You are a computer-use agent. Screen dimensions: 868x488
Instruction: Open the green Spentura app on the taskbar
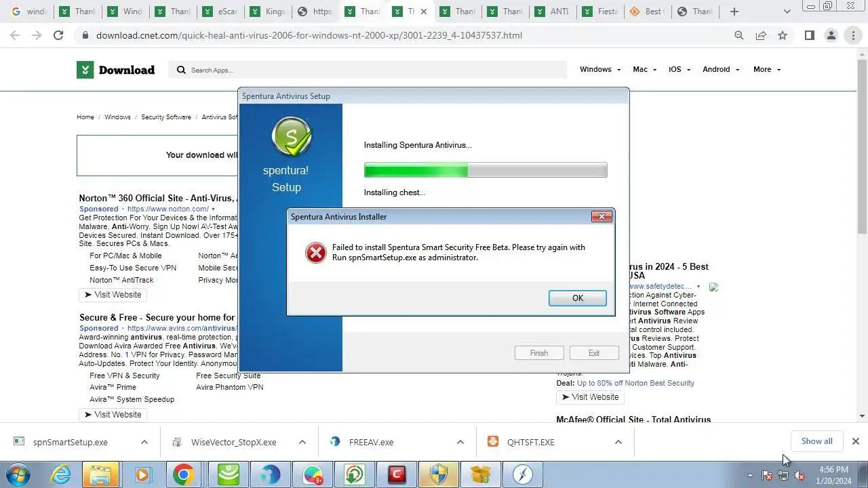pyautogui.click(x=229, y=474)
